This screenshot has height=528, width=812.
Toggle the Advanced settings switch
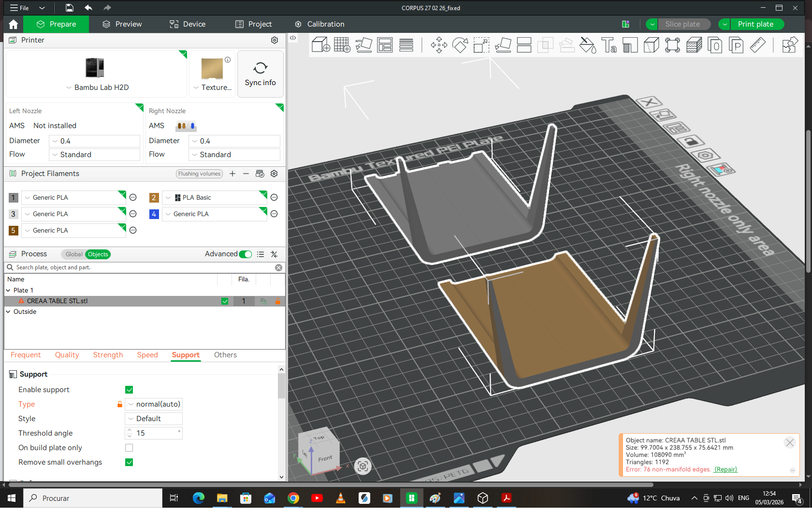[x=246, y=254]
